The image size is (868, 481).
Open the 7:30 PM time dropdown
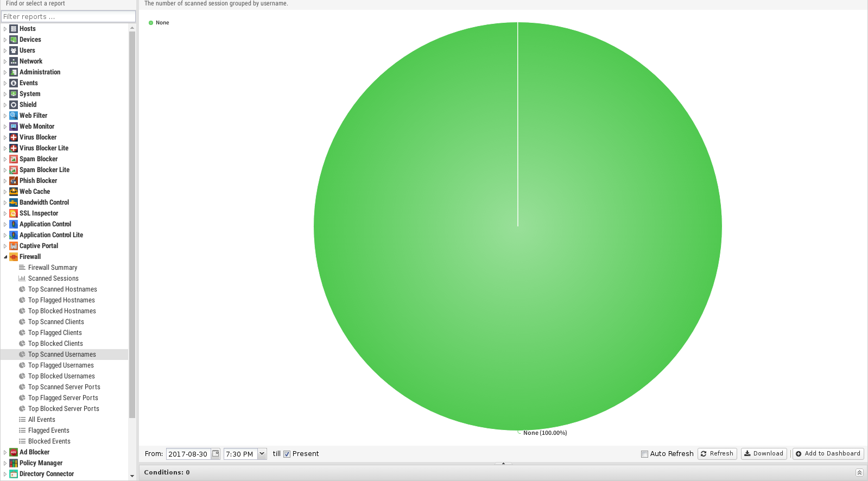(x=262, y=454)
